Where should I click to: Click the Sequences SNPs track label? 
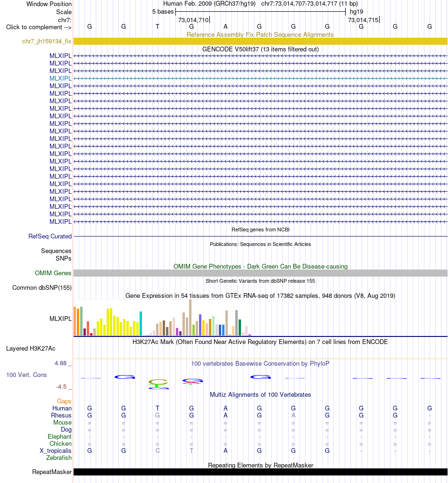(x=56, y=255)
